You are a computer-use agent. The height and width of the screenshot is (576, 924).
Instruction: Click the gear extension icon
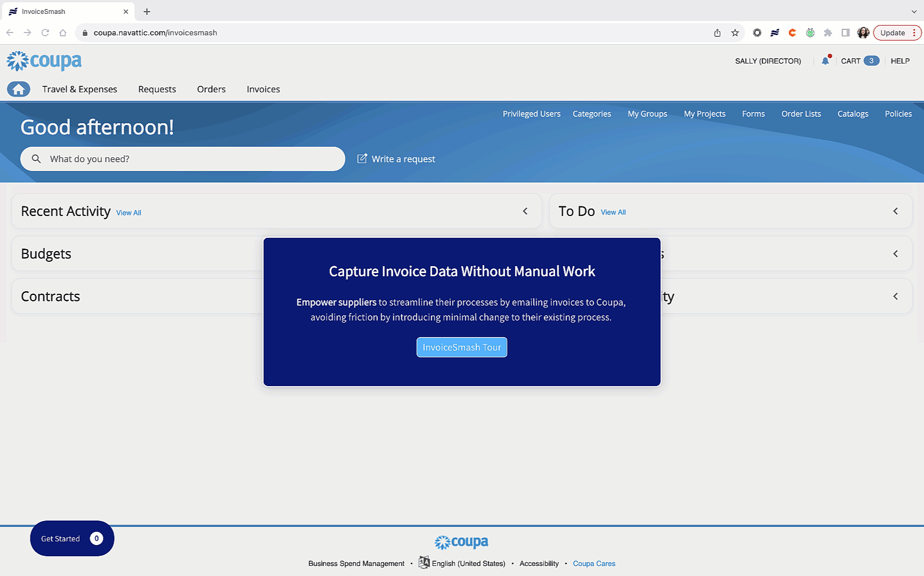757,33
